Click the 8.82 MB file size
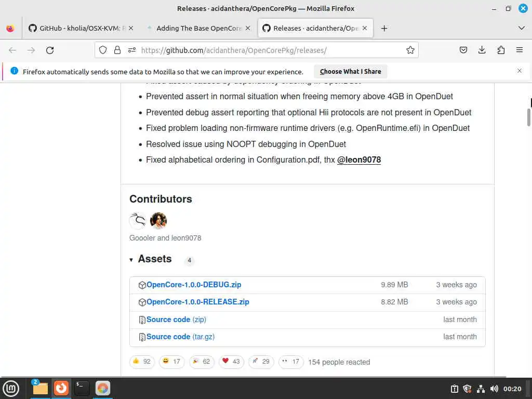This screenshot has width=532, height=399. (x=394, y=302)
